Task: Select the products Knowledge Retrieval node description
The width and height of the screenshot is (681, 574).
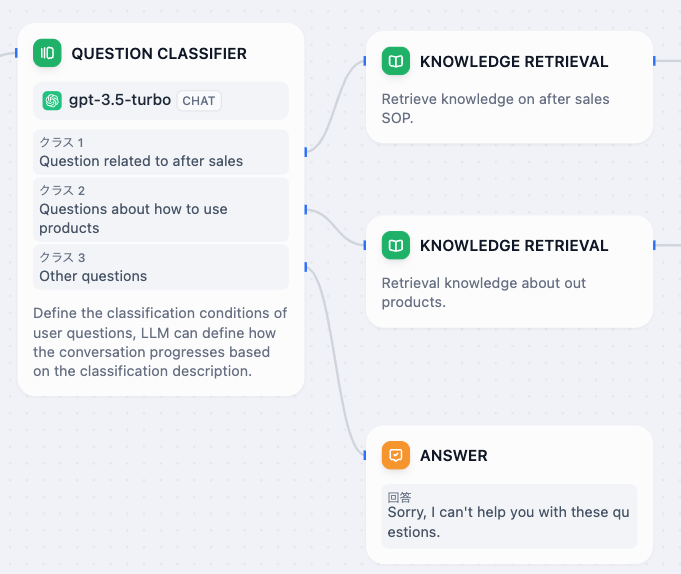Action: (x=483, y=292)
